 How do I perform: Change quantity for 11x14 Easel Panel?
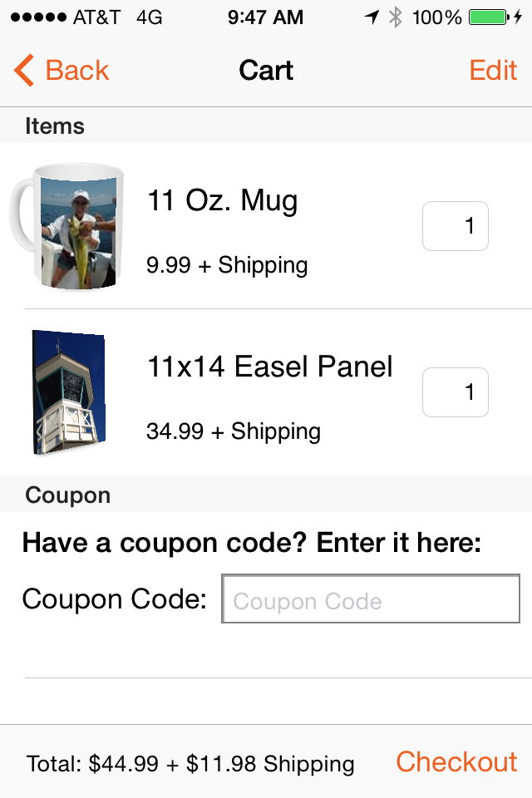[456, 392]
